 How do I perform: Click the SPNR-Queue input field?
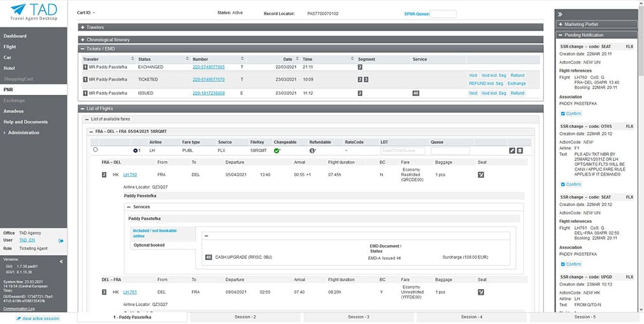click(x=438, y=13)
